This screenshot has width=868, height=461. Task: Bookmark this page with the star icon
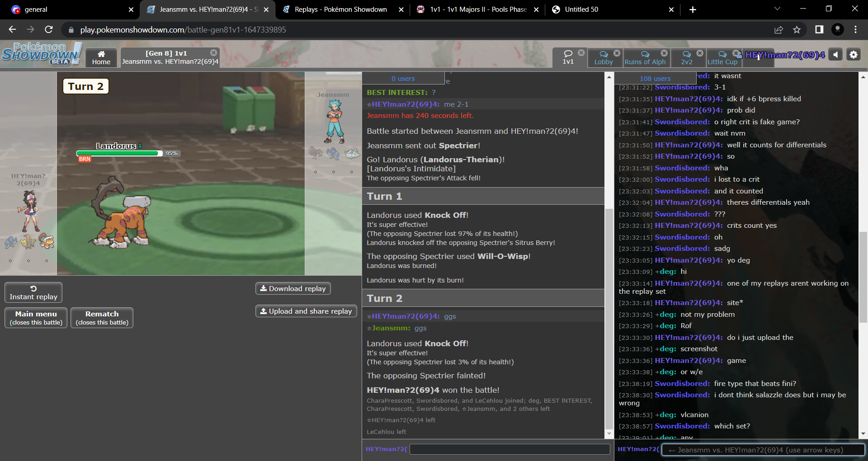tap(797, 29)
